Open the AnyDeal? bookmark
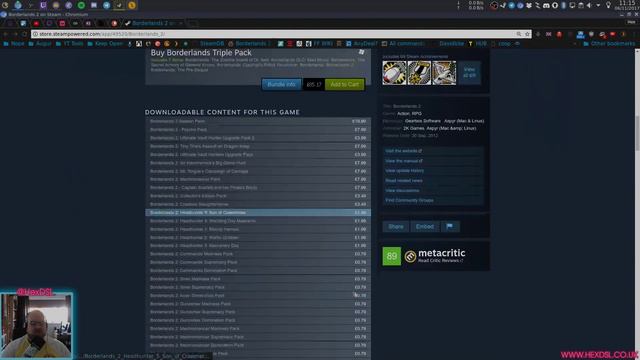640x360 pixels. click(362, 43)
